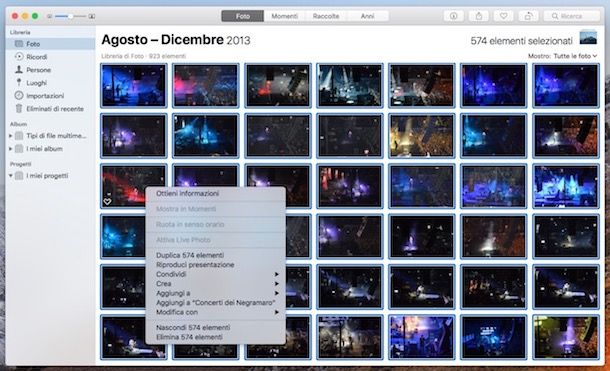The image size is (610, 371).
Task: Switch to the Momenti tab
Action: 284,16
